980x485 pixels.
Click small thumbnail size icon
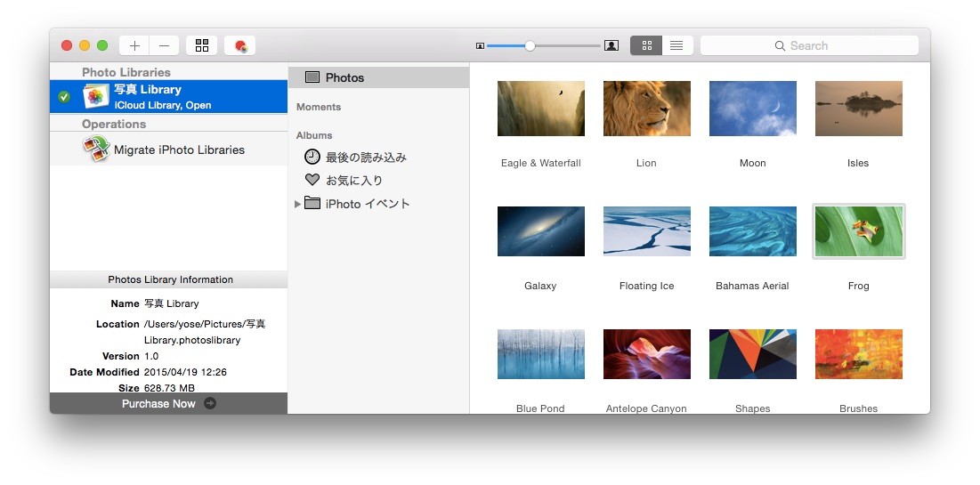click(x=480, y=45)
